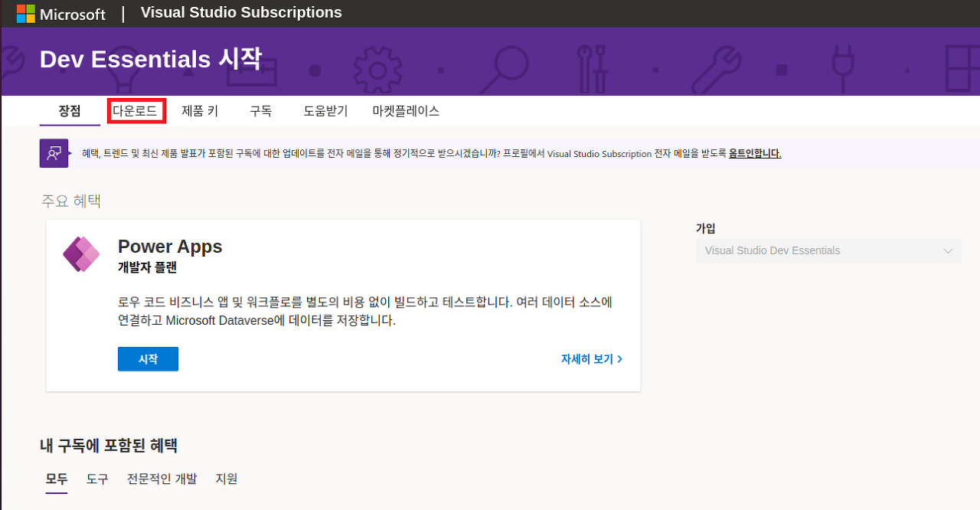The height and width of the screenshot is (510, 980).
Task: Open the 제품 키 tab
Action: pyautogui.click(x=200, y=111)
